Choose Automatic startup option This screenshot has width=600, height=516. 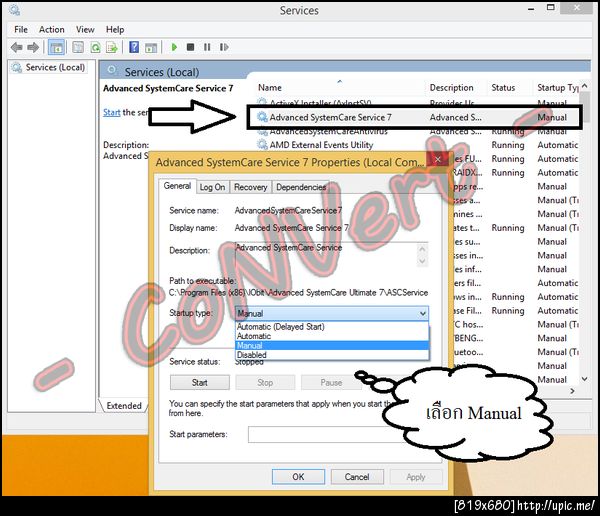(x=332, y=336)
